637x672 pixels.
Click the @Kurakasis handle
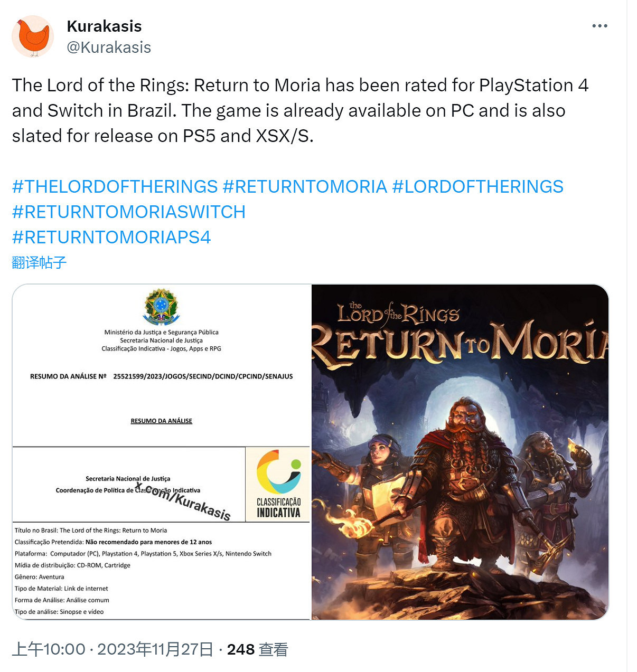click(x=109, y=48)
